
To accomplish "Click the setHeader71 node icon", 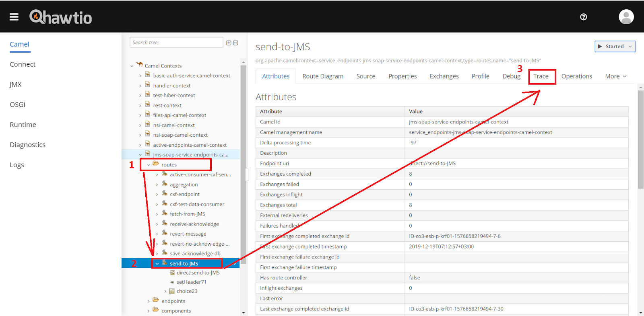I will [x=172, y=282].
